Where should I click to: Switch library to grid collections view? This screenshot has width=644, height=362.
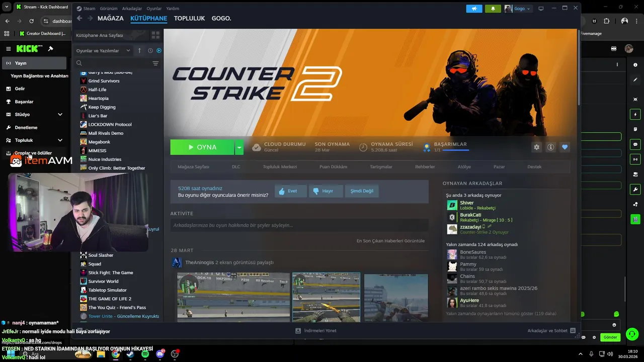pos(155,35)
